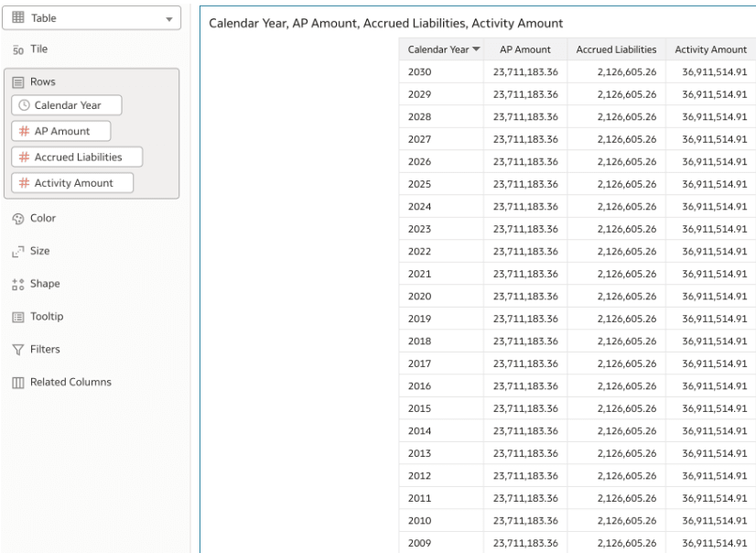Image resolution: width=756 pixels, height=553 pixels.
Task: Click the Related Columns label
Action: click(x=70, y=382)
